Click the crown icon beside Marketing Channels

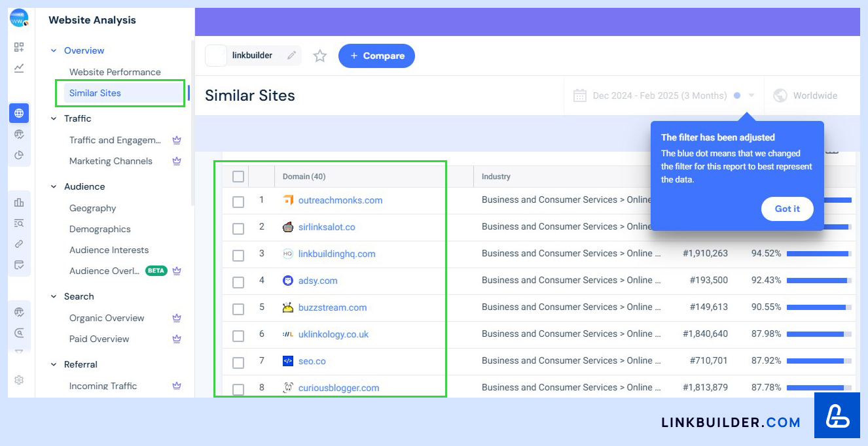click(176, 161)
